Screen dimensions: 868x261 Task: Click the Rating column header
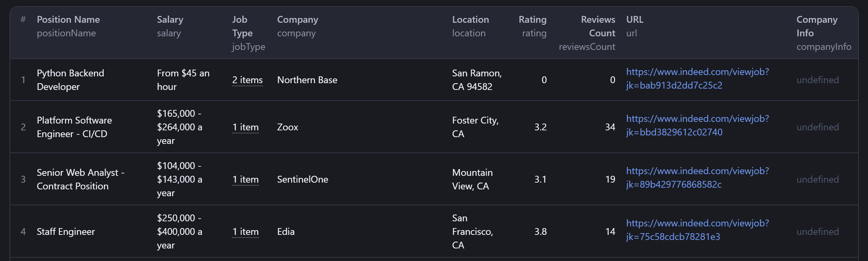532,20
